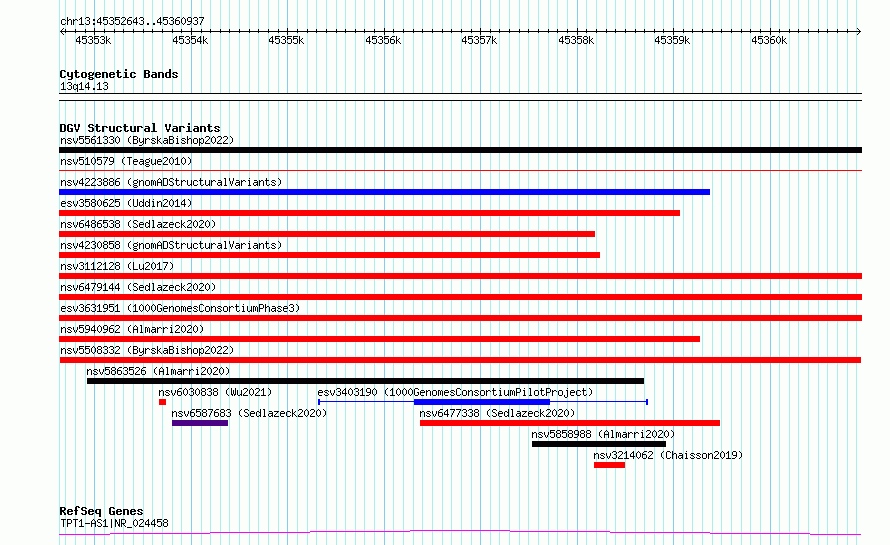The image size is (890, 545).
Task: Open nsv5863526 (Almarri2020) label
Action: pos(158,371)
